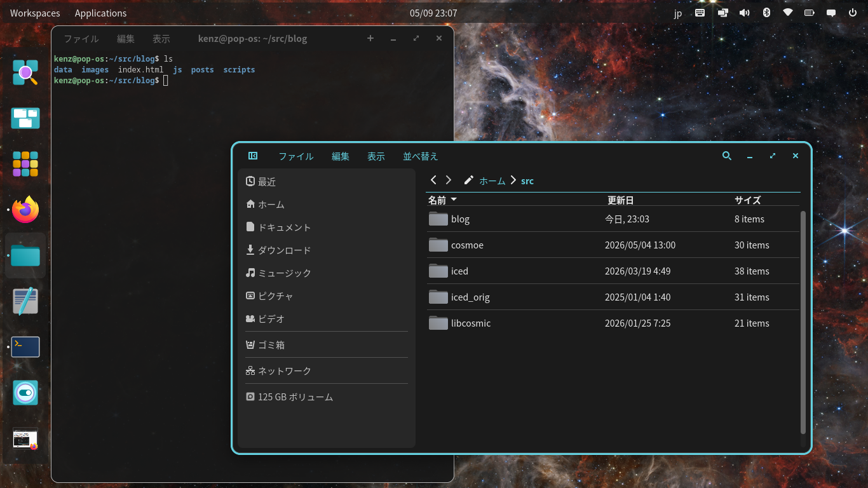Open terminal 編集 menu
The height and width of the screenshot is (488, 868).
click(126, 38)
